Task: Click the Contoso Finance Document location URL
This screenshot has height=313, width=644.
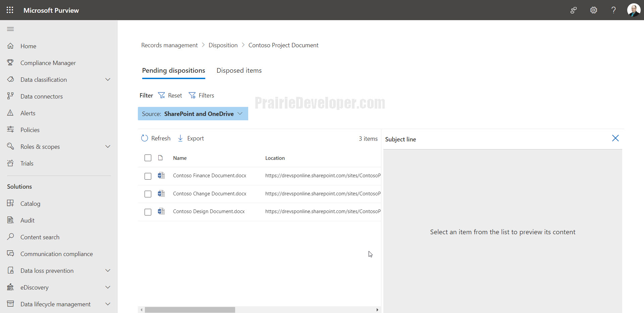Action: [x=323, y=175]
